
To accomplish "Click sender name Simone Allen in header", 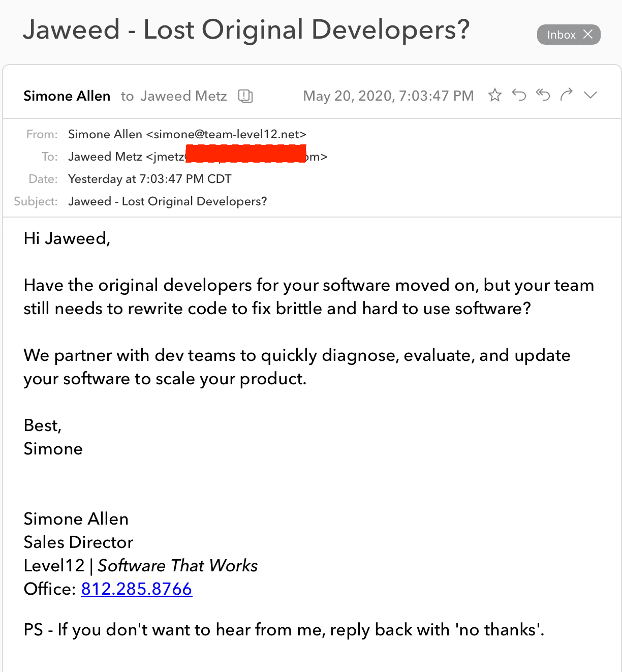I will (67, 96).
